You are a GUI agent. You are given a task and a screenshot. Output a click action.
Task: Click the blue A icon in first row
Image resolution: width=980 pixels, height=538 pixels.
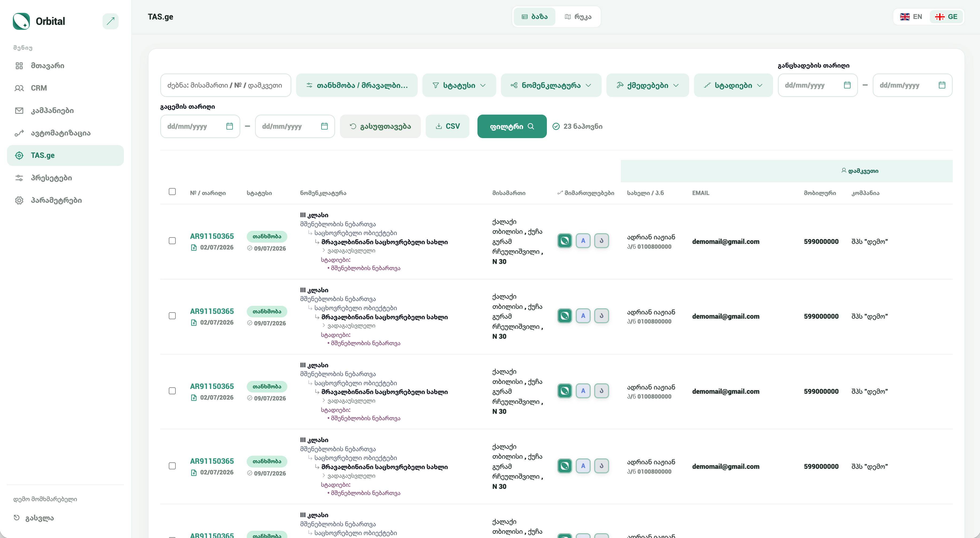[x=583, y=240]
